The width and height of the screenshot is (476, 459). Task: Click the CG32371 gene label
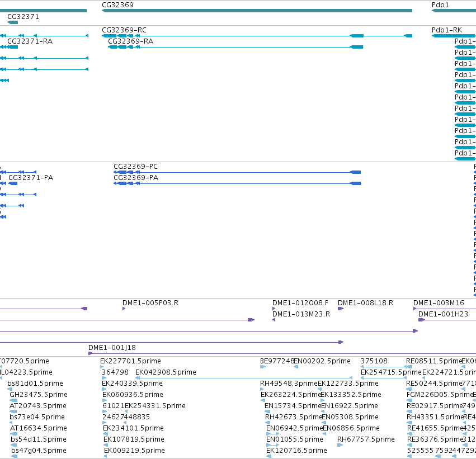23,17
